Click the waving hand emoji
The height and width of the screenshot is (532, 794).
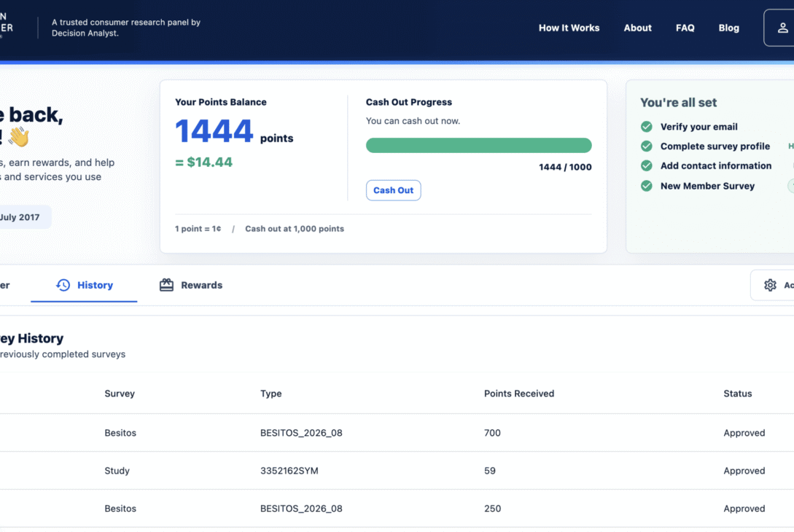click(19, 137)
